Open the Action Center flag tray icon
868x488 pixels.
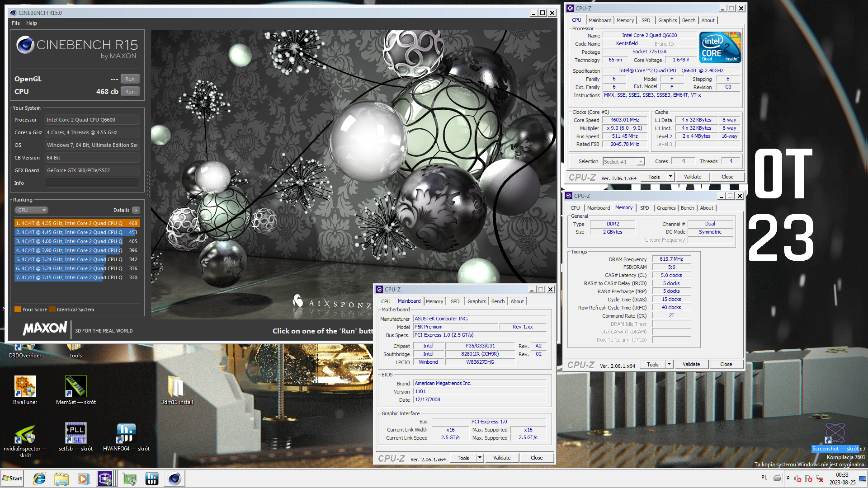pyautogui.click(x=809, y=479)
